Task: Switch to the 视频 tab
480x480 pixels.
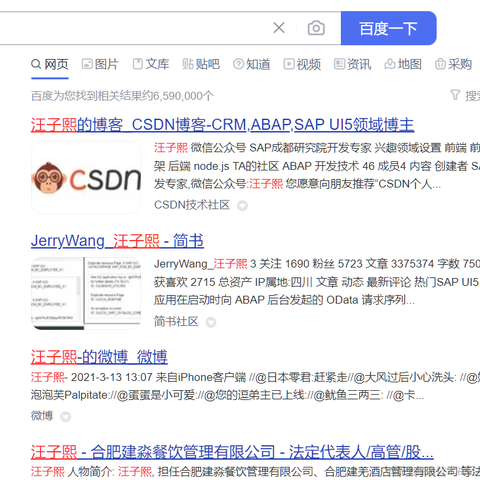Action: coord(302,64)
